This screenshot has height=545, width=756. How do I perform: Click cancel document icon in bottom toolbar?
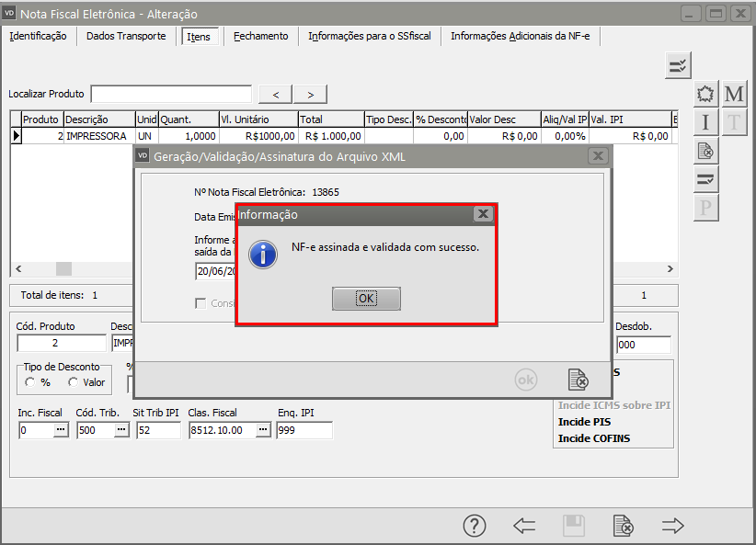pyautogui.click(x=624, y=526)
